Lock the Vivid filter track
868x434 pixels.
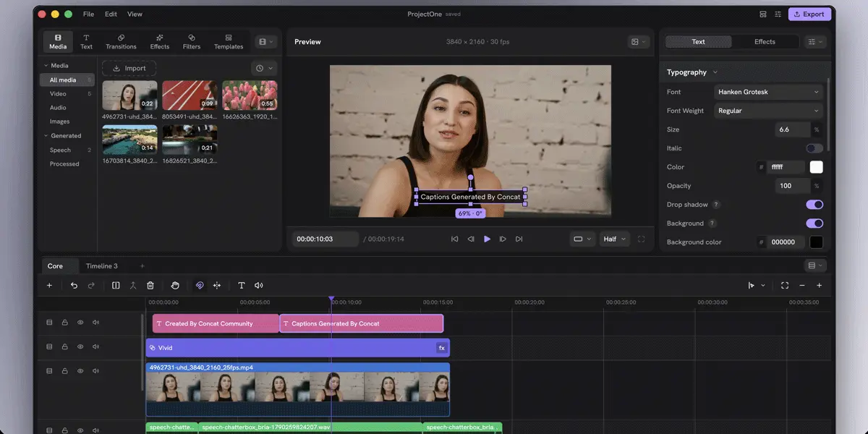coord(65,347)
